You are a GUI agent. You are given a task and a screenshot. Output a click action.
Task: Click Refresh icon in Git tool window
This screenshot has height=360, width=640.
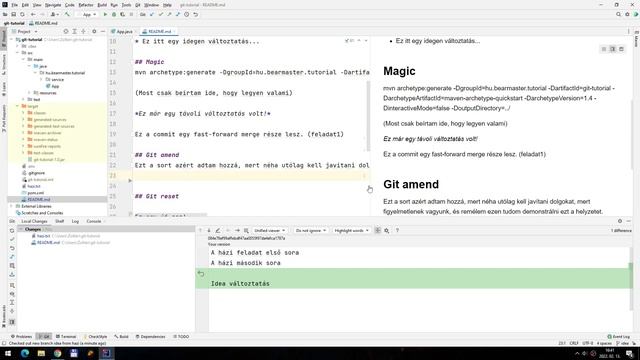pyautogui.click(x=12, y=231)
